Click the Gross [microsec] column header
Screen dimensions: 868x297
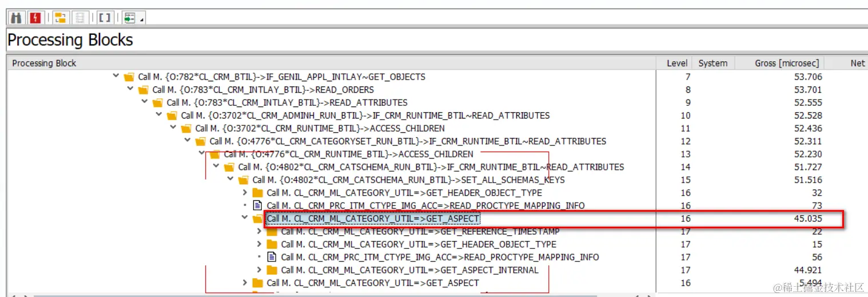[x=780, y=63]
